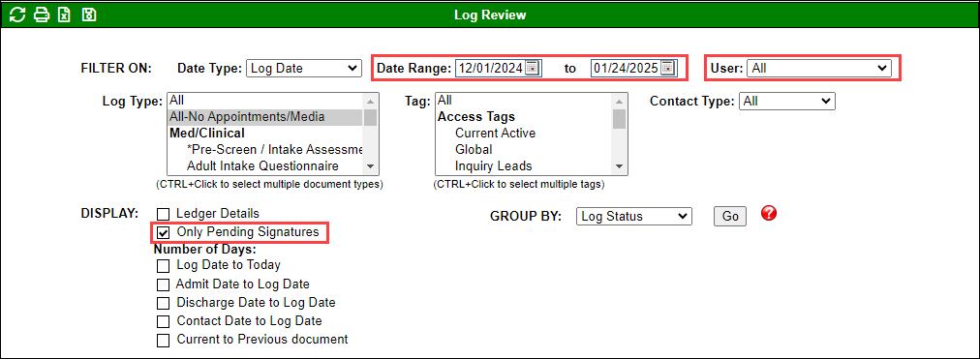
Task: Check Contact Date to Log Date
Action: (163, 322)
